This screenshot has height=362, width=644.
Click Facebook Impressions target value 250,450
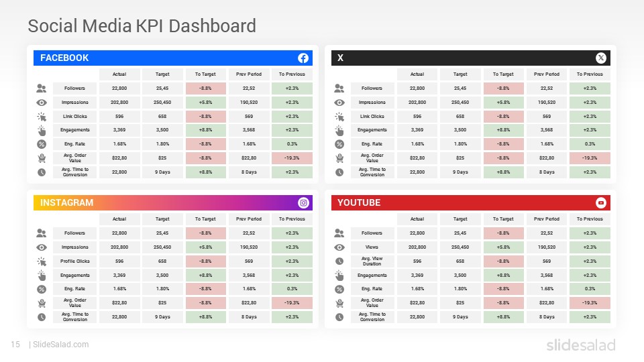click(x=162, y=103)
